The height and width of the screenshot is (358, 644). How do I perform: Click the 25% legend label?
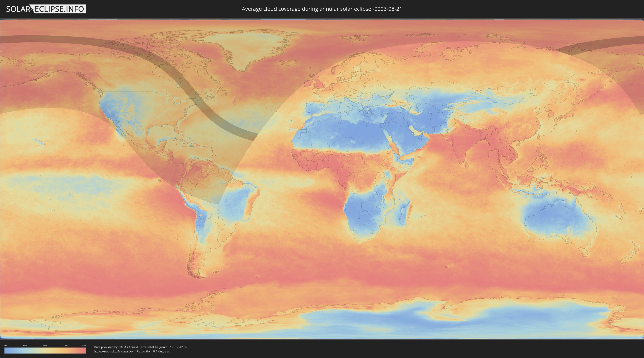pos(25,345)
